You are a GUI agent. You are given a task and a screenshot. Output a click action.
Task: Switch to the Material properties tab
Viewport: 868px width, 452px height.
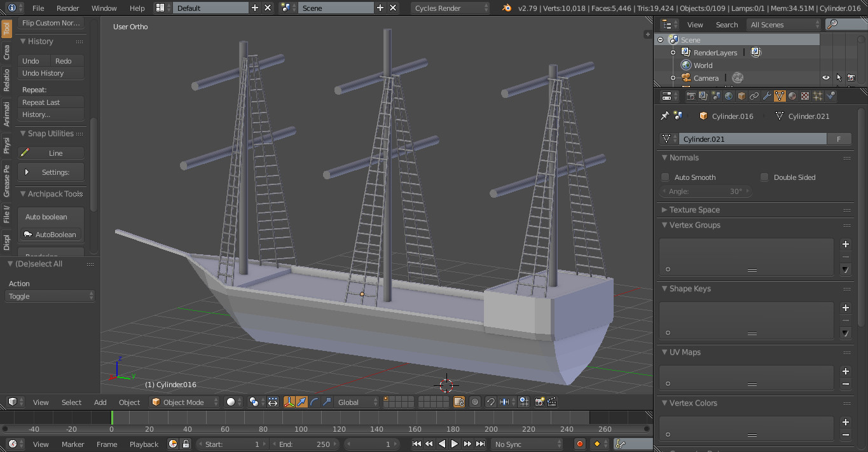click(x=792, y=96)
